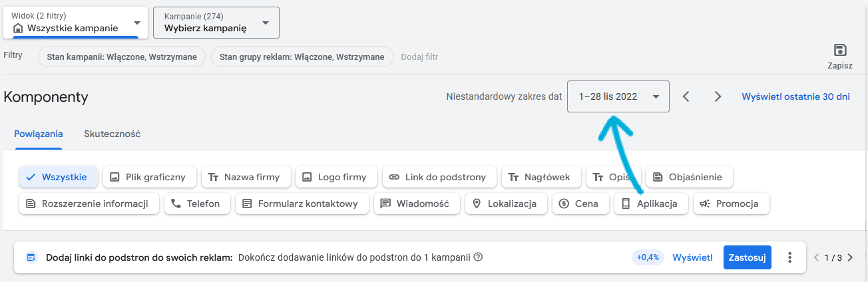Open the recommendation three-dot menu
Screen dimensions: 868x282
pos(790,257)
